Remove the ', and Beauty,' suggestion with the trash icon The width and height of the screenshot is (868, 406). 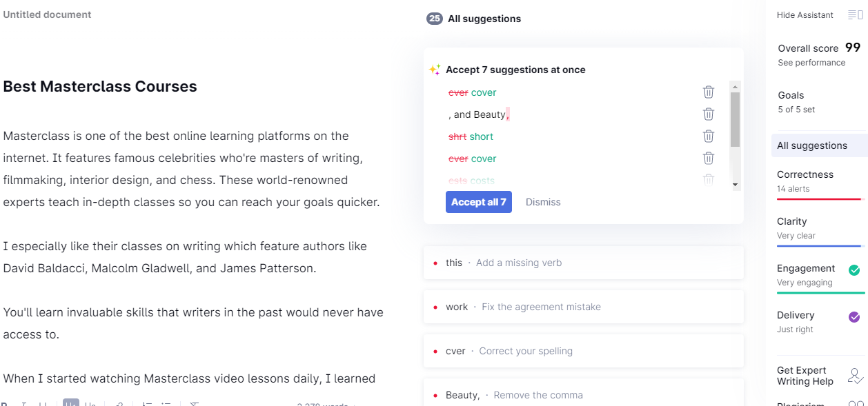[708, 114]
